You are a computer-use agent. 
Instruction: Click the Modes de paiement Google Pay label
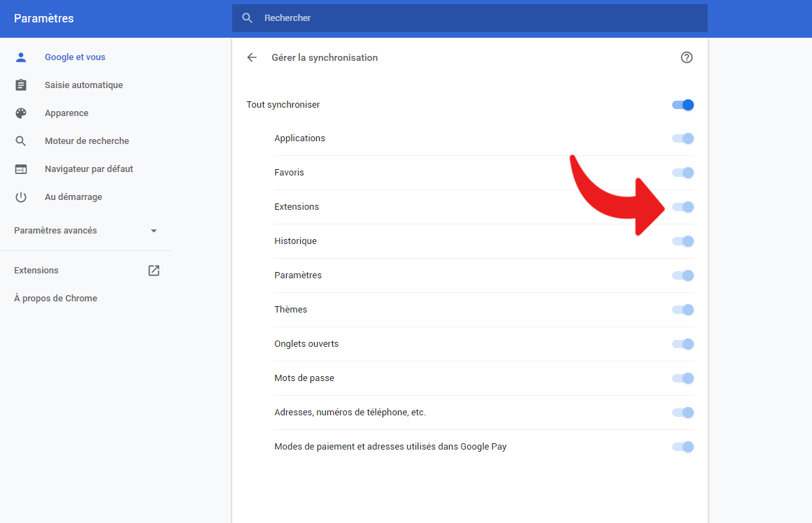pos(390,446)
